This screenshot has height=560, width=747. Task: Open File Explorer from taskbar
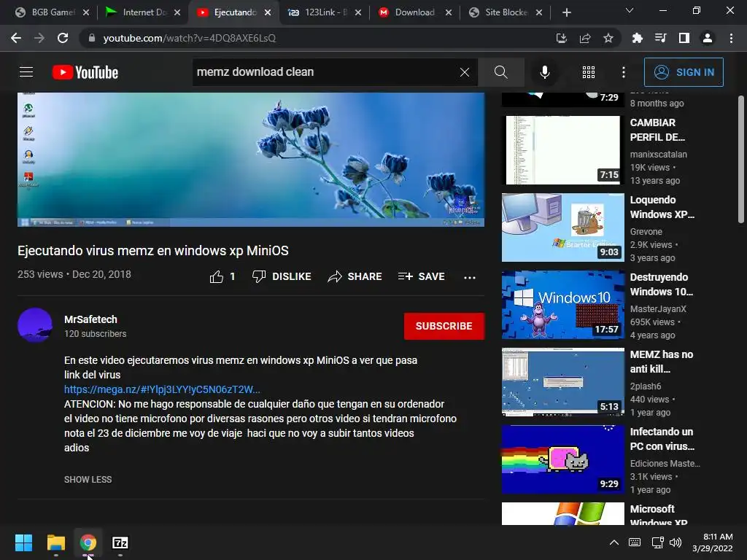coord(55,542)
